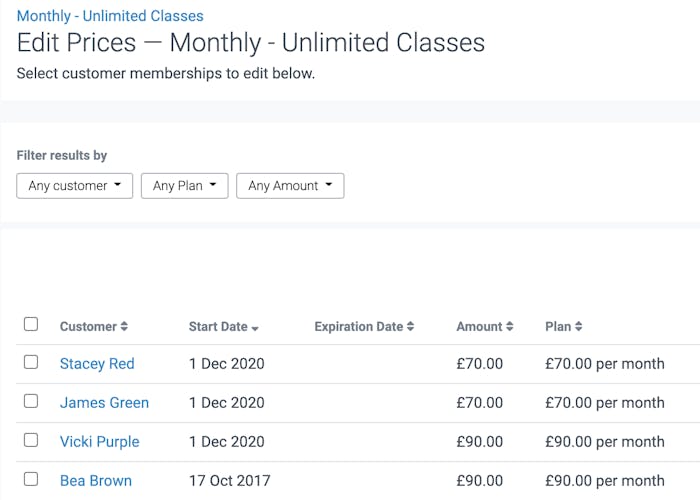Go to Monthly - Unlimited Classes breadcrumb

110,16
